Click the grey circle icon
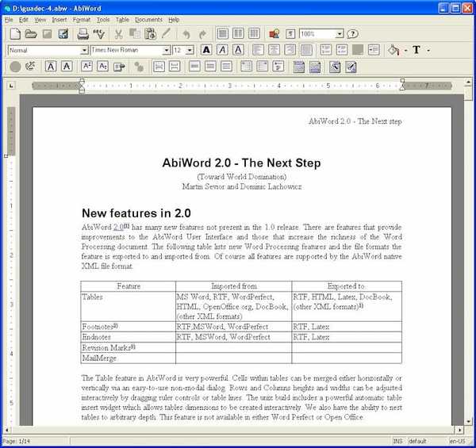 pos(15,67)
